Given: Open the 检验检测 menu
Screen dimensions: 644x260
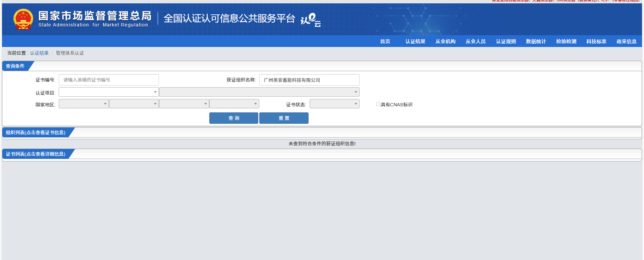Looking at the screenshot, I should pyautogui.click(x=566, y=42).
